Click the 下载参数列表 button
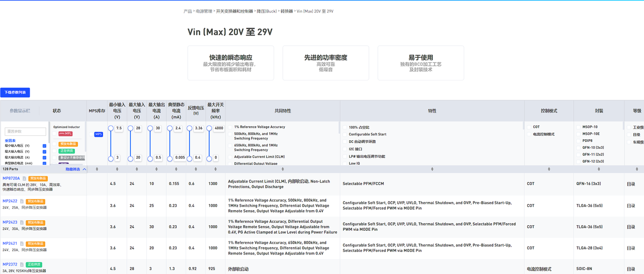 (15, 93)
